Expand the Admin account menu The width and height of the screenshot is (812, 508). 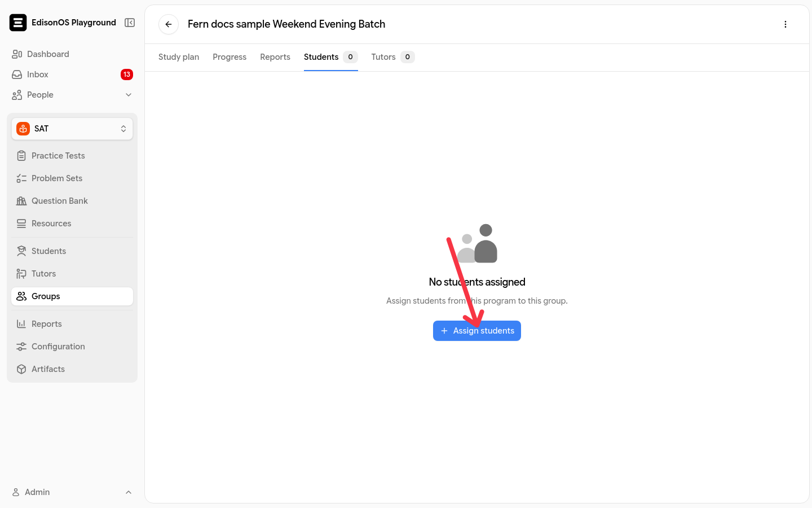tap(72, 492)
